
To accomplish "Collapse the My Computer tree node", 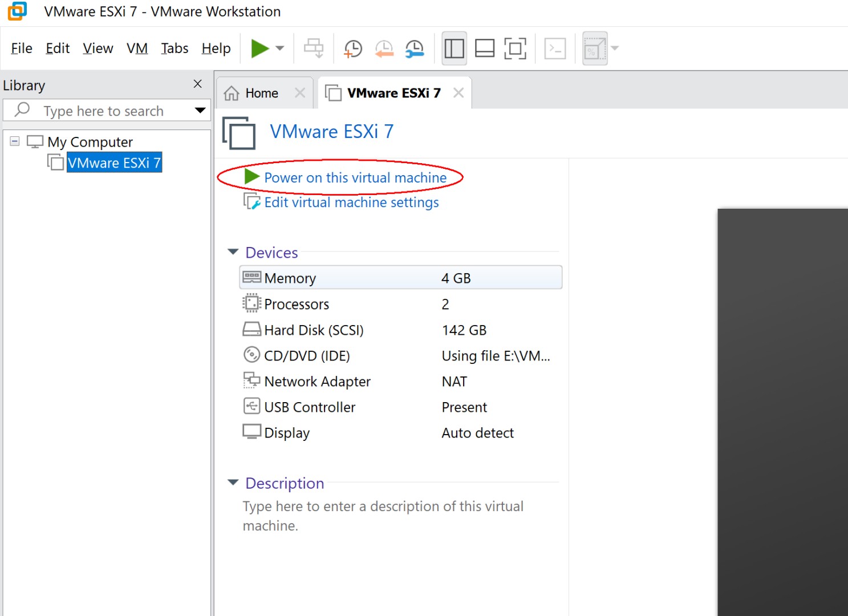I will (x=15, y=141).
